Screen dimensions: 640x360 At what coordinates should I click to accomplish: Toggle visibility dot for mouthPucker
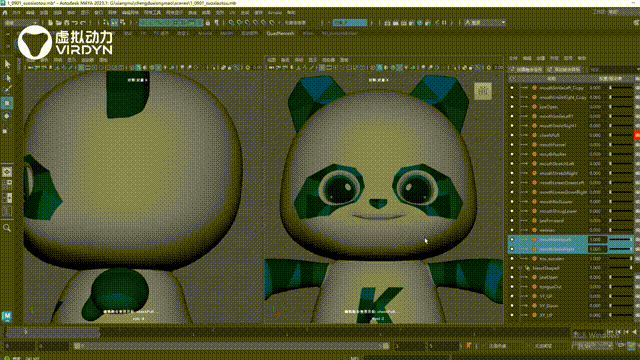point(512,154)
